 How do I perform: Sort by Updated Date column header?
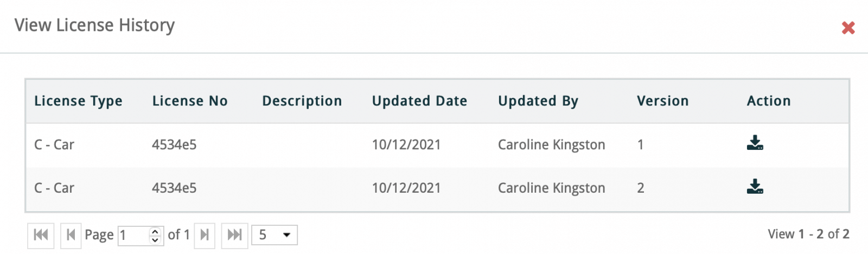[419, 101]
